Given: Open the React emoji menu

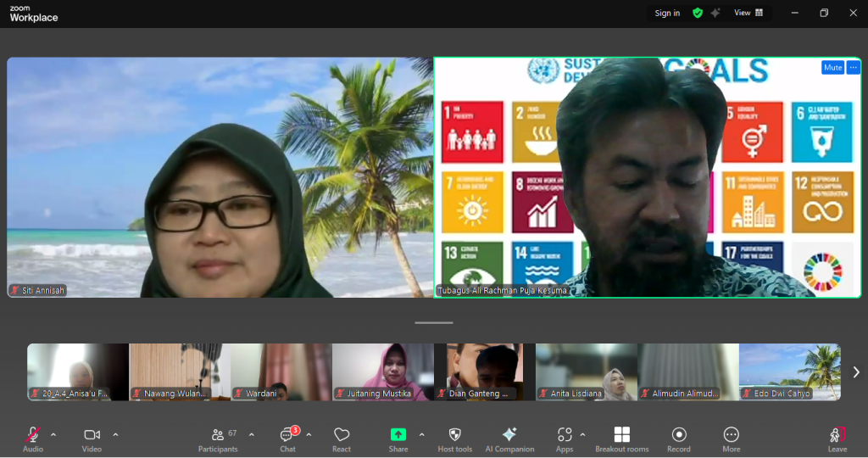Looking at the screenshot, I should (342, 438).
